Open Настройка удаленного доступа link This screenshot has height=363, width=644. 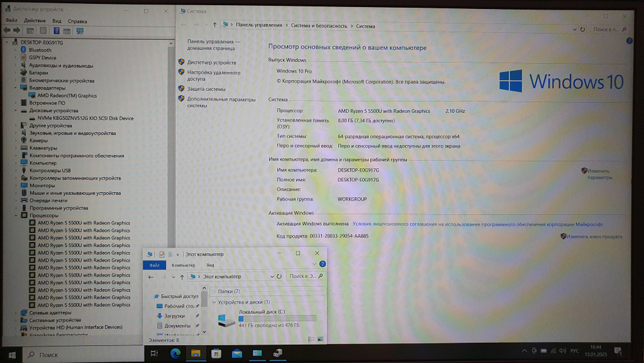point(214,75)
